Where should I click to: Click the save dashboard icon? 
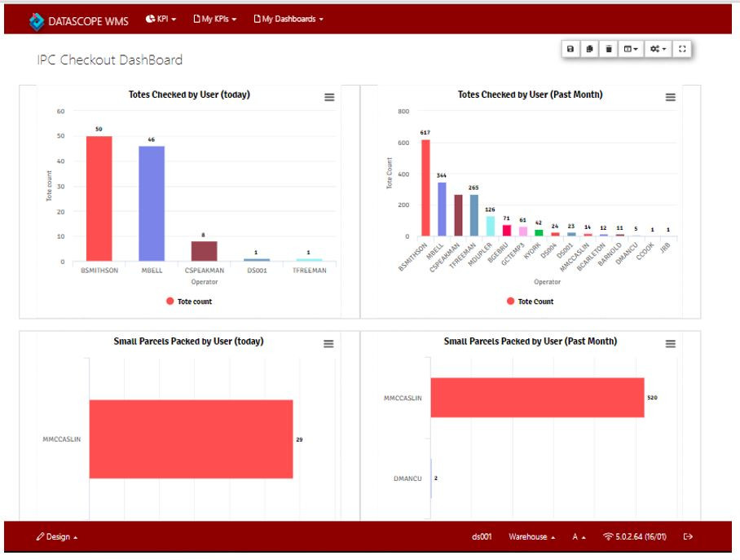[570, 50]
